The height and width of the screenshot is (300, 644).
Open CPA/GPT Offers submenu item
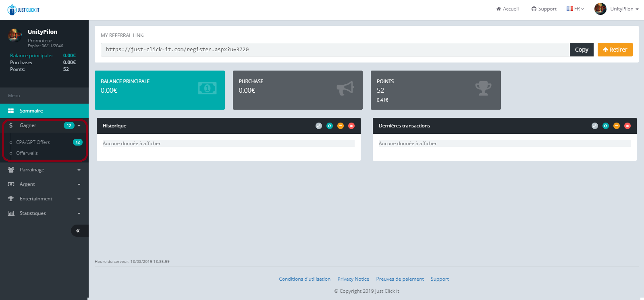click(33, 142)
